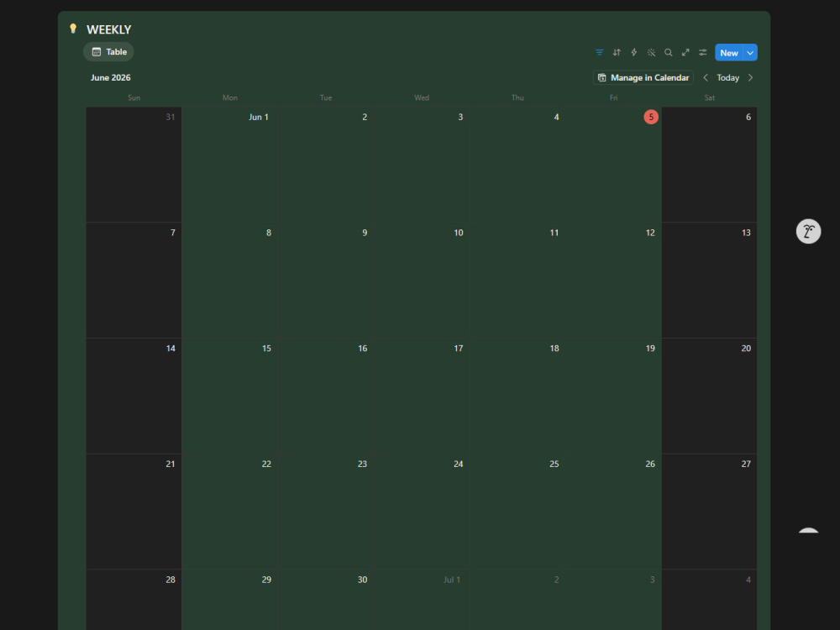Screen dimensions: 840x630
Task: Click the New button
Action: tap(728, 52)
